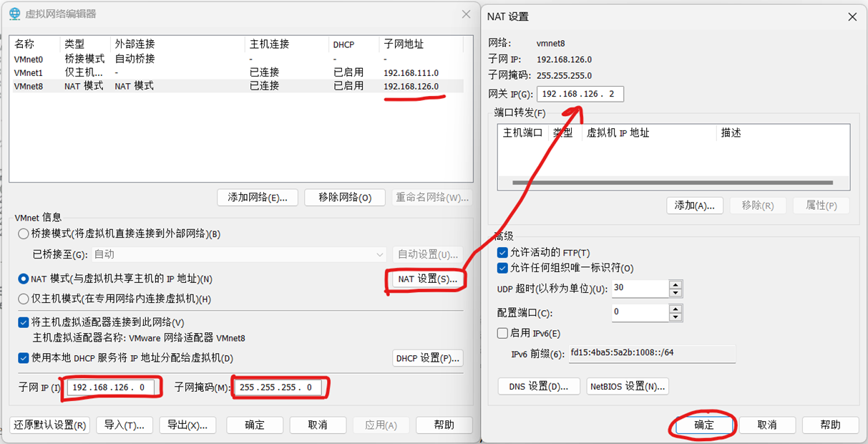The image size is (868, 444).
Task: Open NAT 设置 button
Action: (x=426, y=279)
